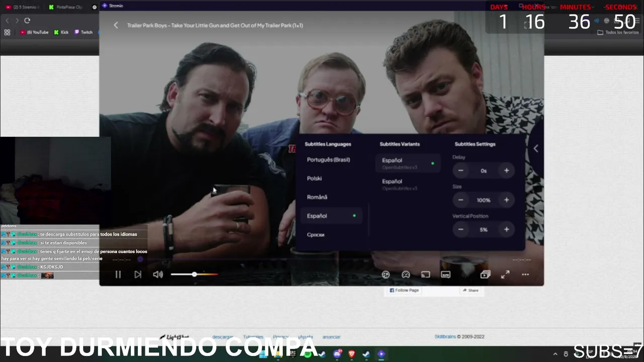Open the anunciar footer link
644x362 pixels.
point(332,337)
